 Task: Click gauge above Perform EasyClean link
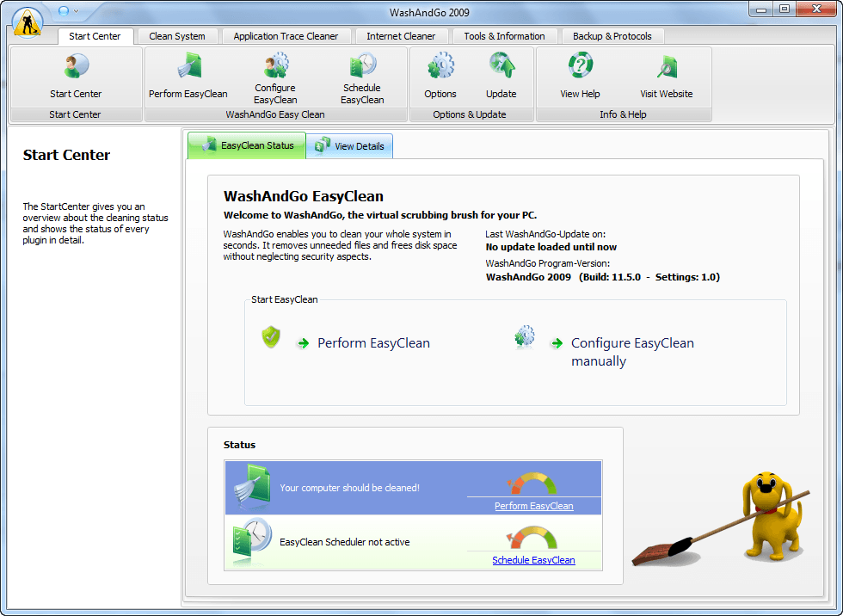pyautogui.click(x=532, y=484)
